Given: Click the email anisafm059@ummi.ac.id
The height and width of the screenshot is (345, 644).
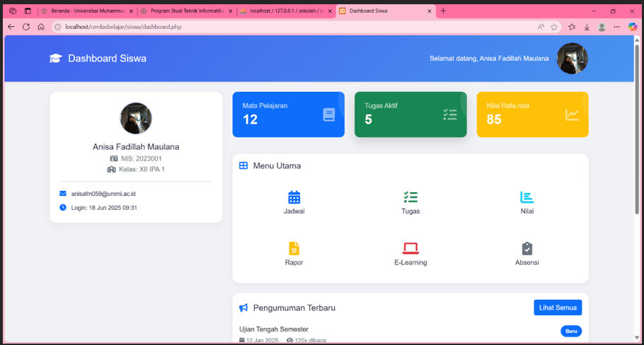Looking at the screenshot, I should [103, 194].
